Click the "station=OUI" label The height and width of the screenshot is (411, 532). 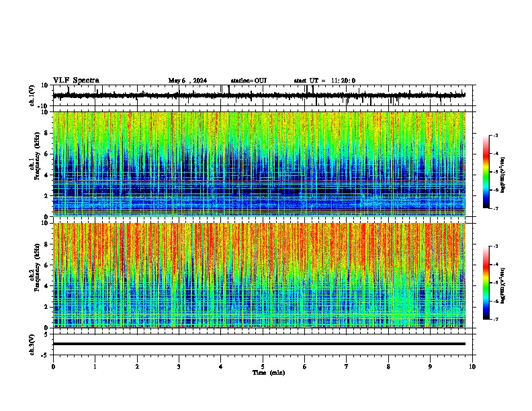pyautogui.click(x=249, y=81)
